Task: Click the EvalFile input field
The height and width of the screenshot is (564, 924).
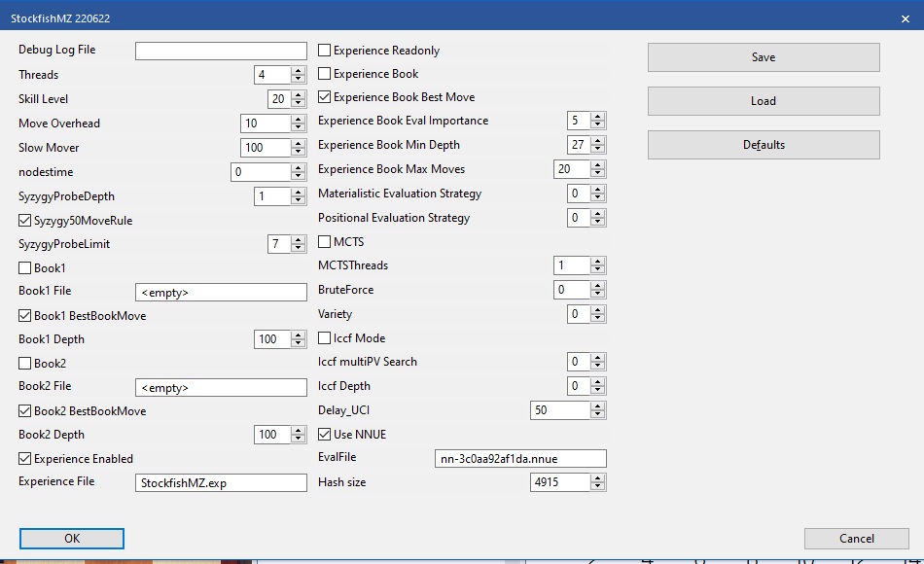Action: (520, 459)
